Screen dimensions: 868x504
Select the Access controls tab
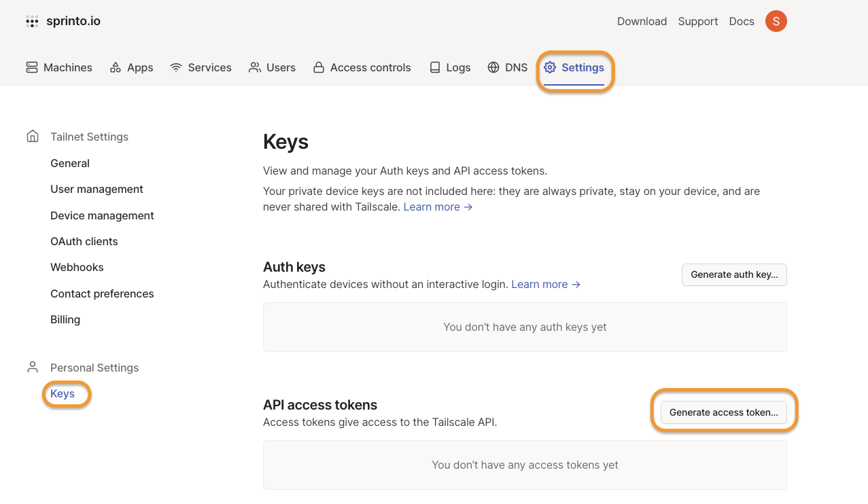point(362,67)
